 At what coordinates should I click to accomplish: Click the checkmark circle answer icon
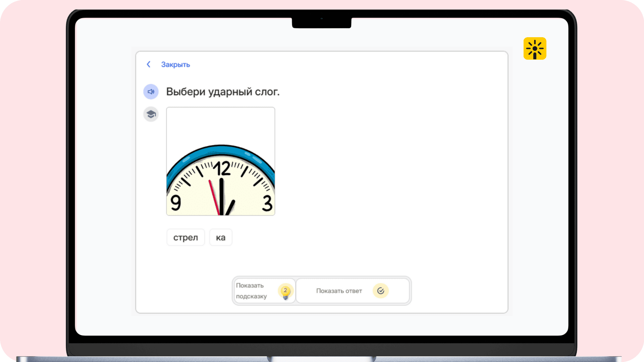380,291
